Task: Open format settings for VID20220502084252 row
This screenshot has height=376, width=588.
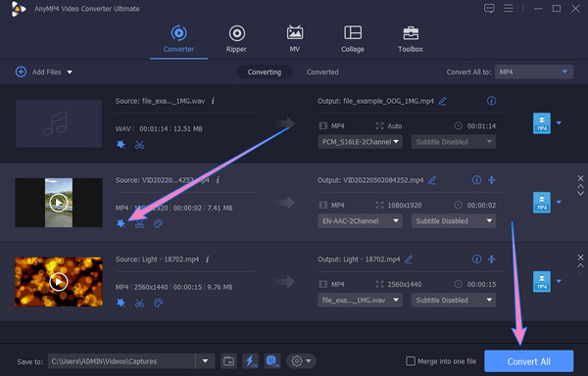Action: click(542, 203)
